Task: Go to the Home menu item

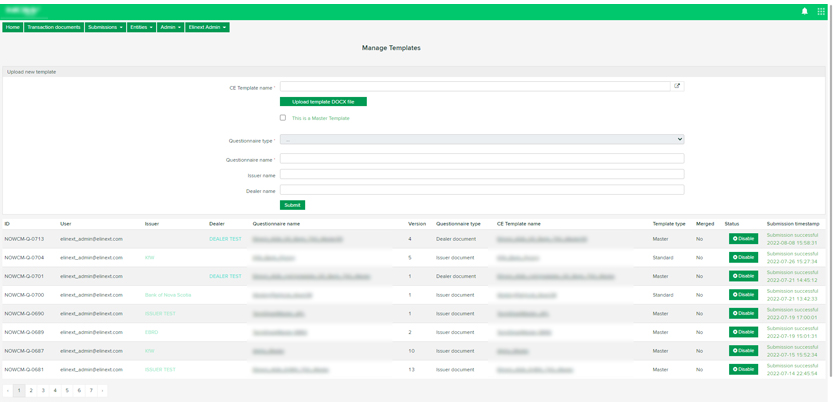Action: click(x=13, y=27)
